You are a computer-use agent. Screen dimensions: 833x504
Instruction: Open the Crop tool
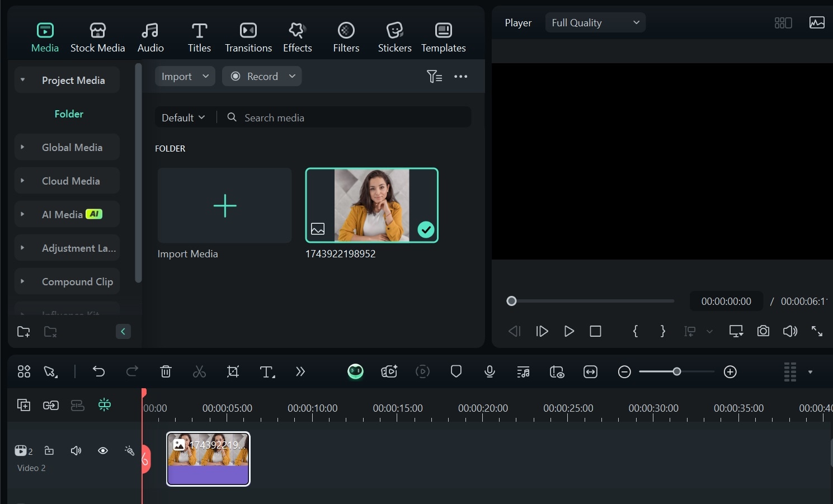233,371
